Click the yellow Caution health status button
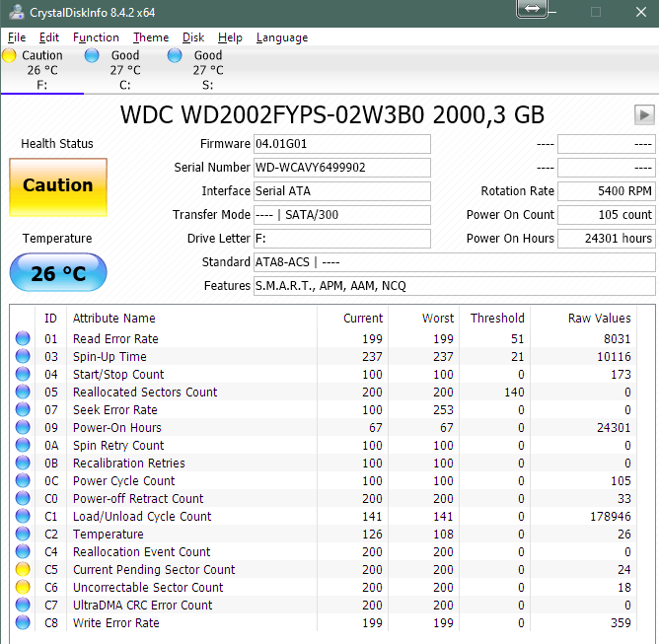Screen dimensions: 659x644 [57, 185]
